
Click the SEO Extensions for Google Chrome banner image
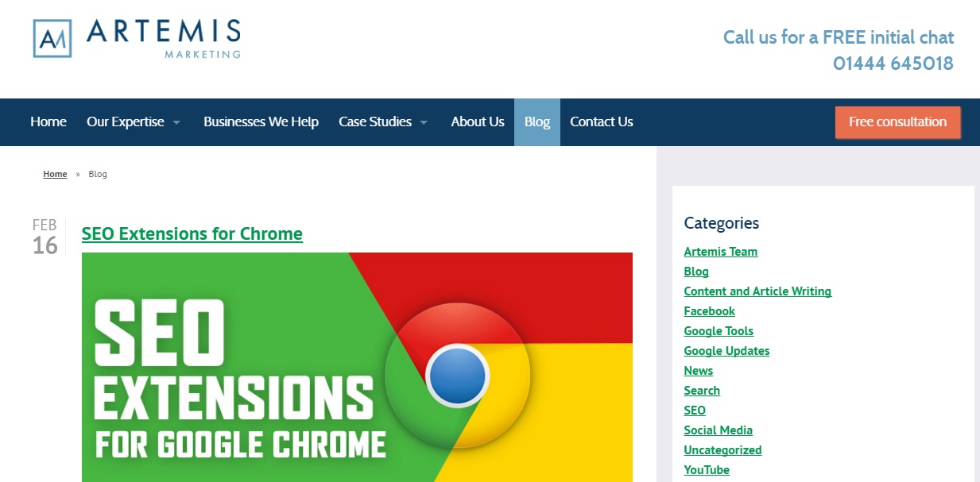[x=357, y=367]
